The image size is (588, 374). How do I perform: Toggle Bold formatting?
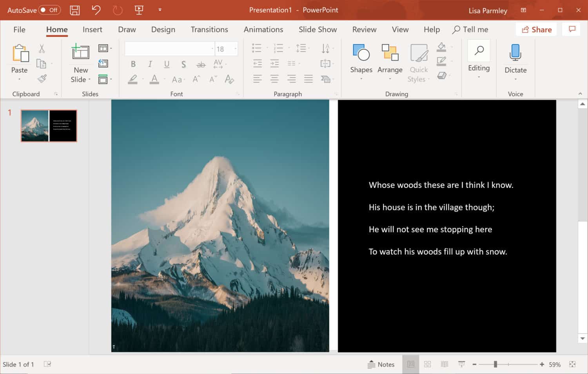[x=133, y=64]
